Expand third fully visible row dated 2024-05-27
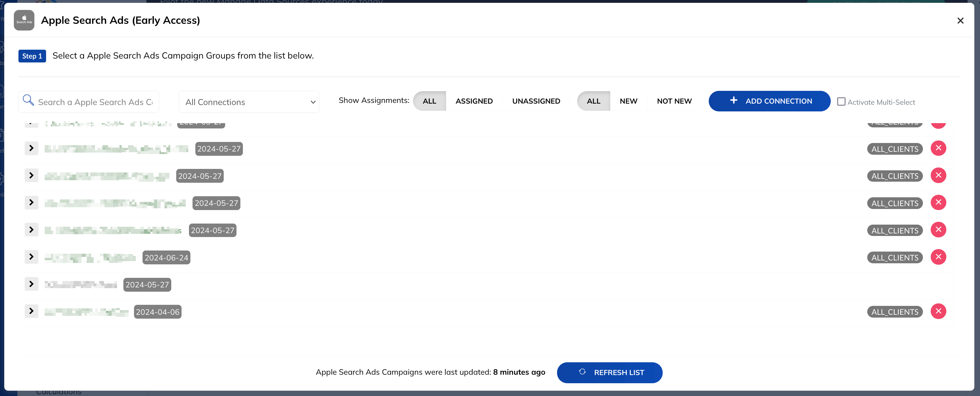 (31, 202)
